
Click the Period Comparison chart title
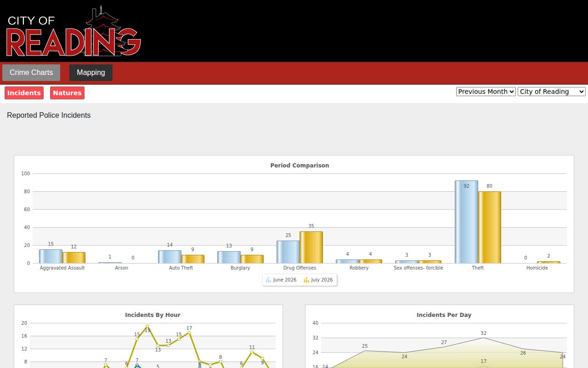click(300, 166)
